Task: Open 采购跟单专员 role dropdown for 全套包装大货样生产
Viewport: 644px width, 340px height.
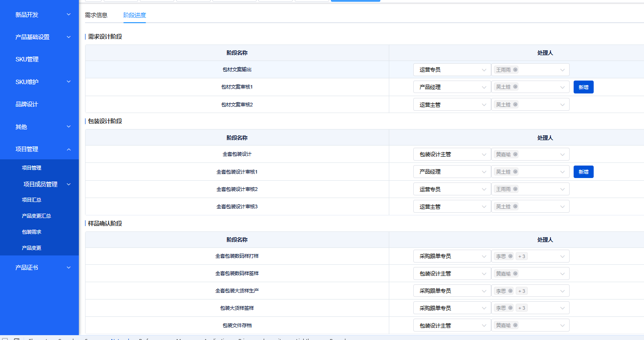Action: pyautogui.click(x=452, y=291)
